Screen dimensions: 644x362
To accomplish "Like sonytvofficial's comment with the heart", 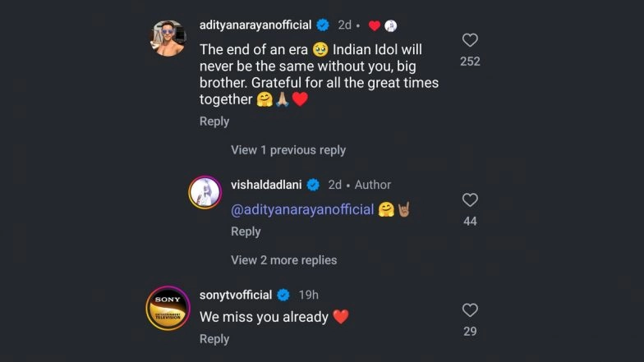I will pos(470,309).
